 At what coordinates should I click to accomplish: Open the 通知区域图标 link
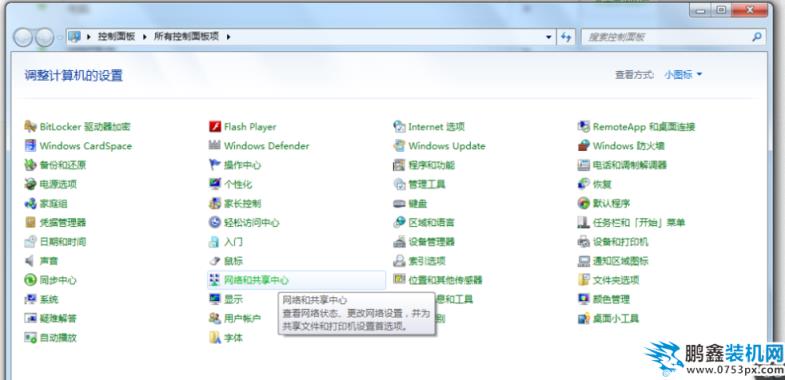[x=620, y=261]
